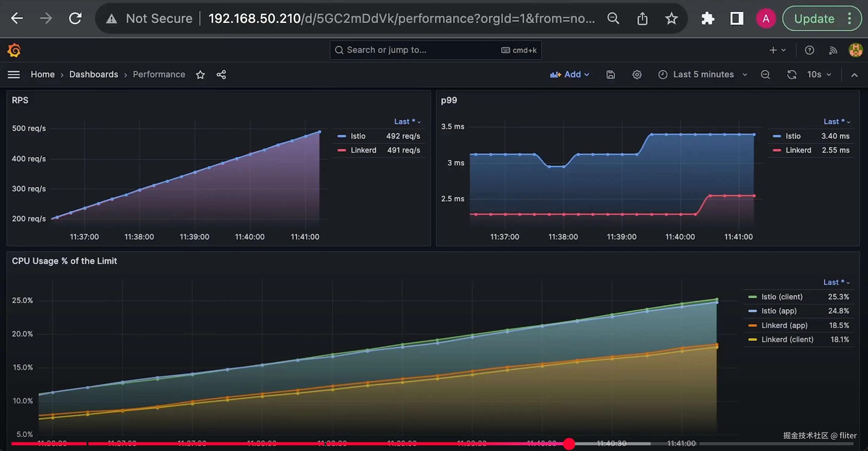This screenshot has width=868, height=451.
Task: Open dashboard settings gear icon
Action: pyautogui.click(x=636, y=74)
